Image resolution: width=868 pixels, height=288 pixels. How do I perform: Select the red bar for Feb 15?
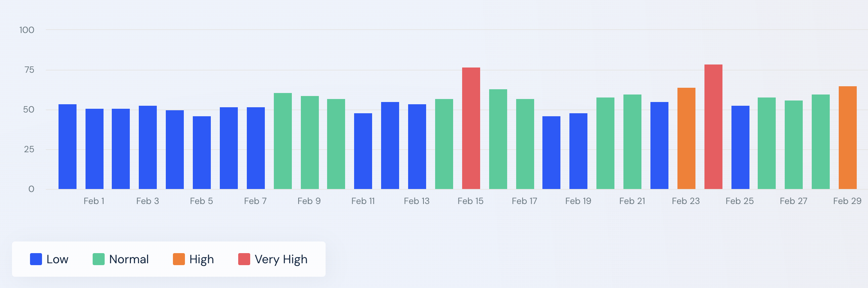pos(471,128)
